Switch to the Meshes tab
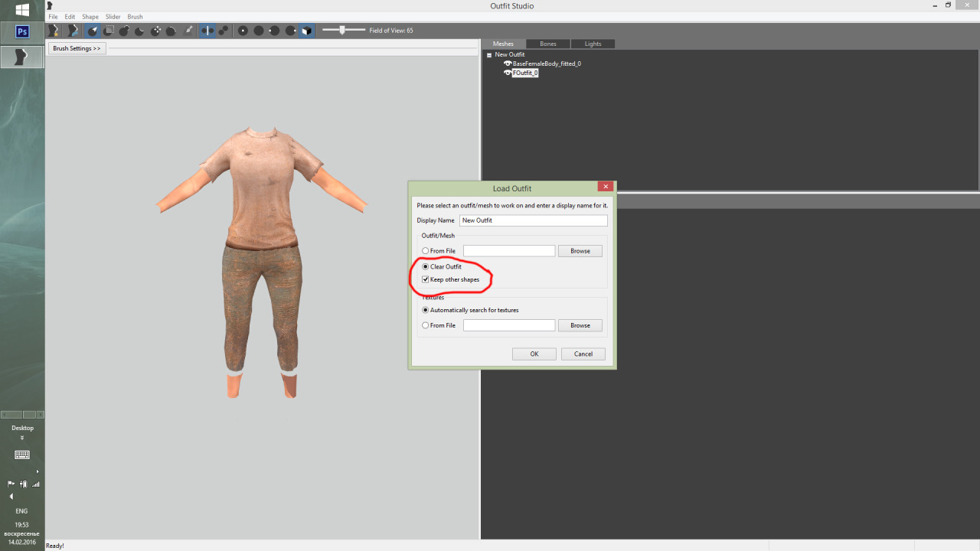The image size is (980, 551). [503, 44]
